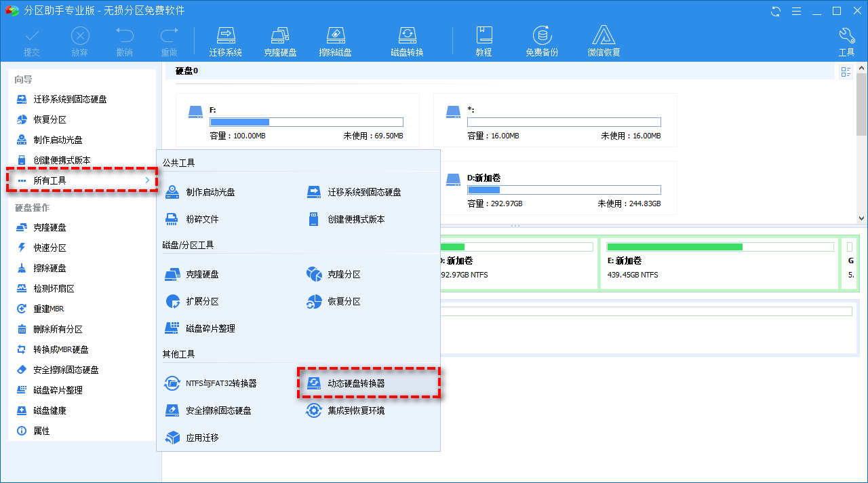Open the 教程 tutorial icon
The height and width of the screenshot is (483, 868).
tap(484, 41)
